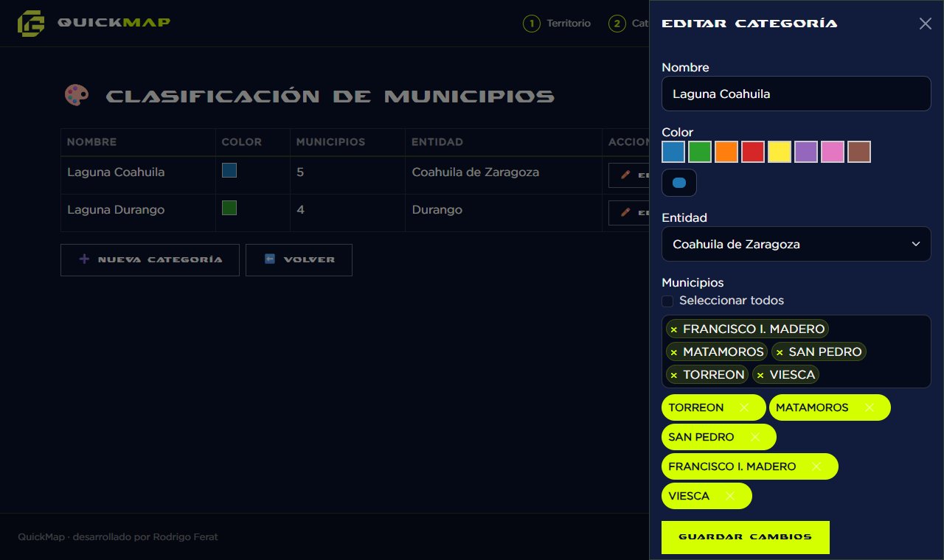Screen dimensions: 944x560
Task: Open edit action for the Laguna Durango row
Action: [x=628, y=213]
